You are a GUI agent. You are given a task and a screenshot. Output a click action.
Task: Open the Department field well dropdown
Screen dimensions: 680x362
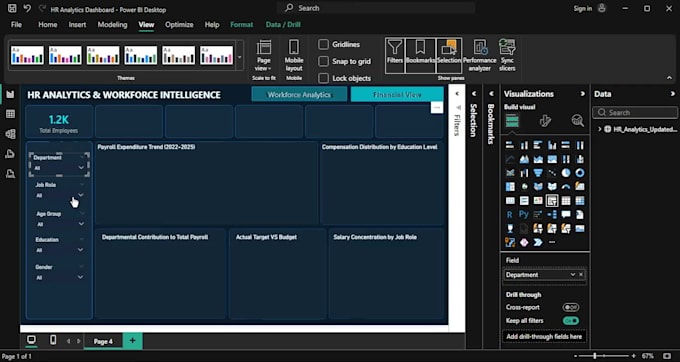572,275
